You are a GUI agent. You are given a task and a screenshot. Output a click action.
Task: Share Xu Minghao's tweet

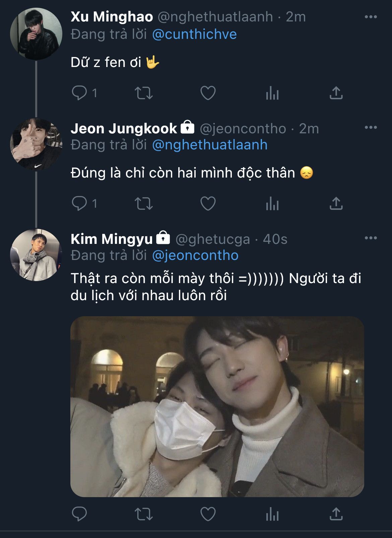tap(336, 93)
